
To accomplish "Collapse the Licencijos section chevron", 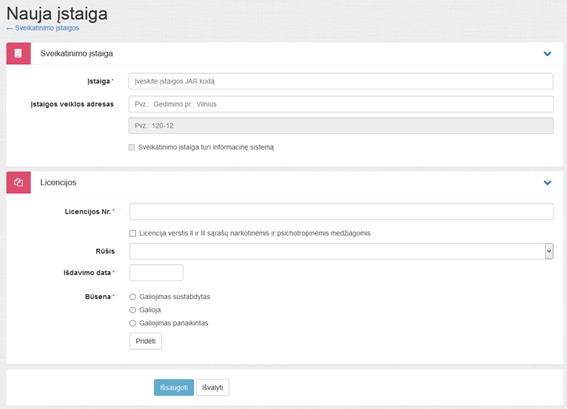I will click(x=547, y=183).
